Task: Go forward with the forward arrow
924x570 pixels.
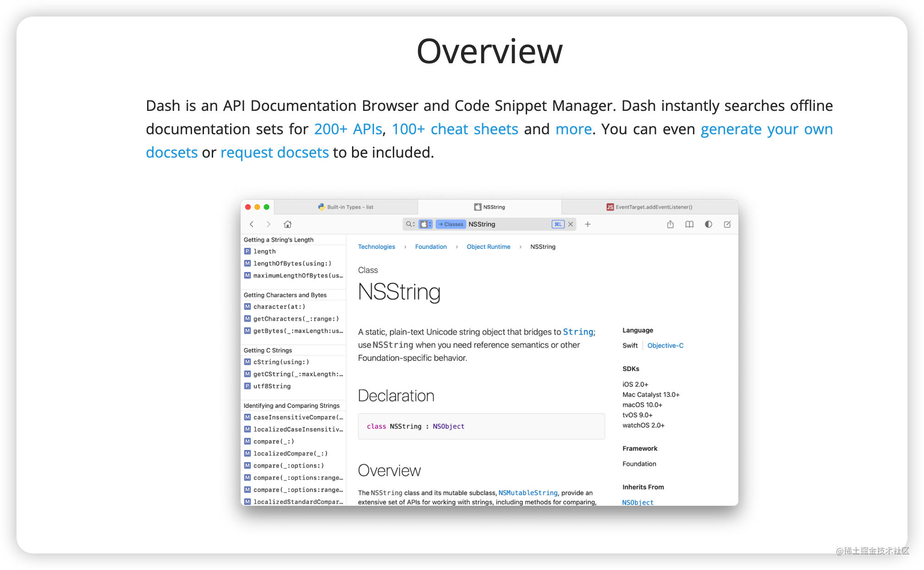Action: [x=269, y=224]
